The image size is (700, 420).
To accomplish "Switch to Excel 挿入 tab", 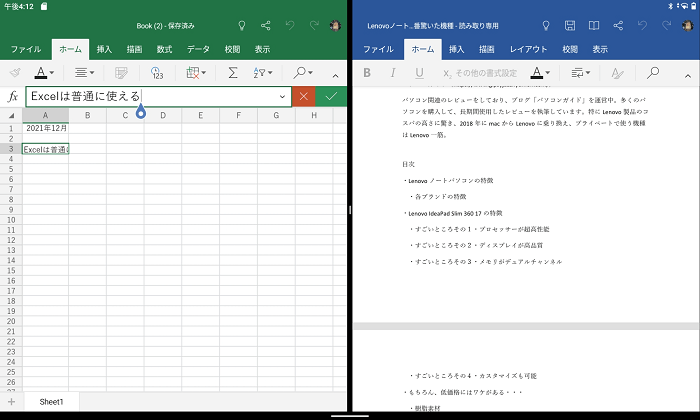I will 104,49.
